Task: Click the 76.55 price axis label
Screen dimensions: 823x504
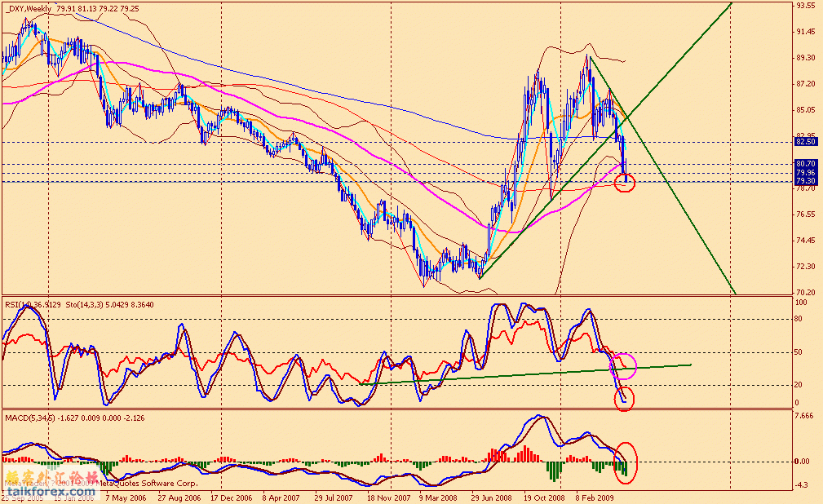Action: coord(806,214)
